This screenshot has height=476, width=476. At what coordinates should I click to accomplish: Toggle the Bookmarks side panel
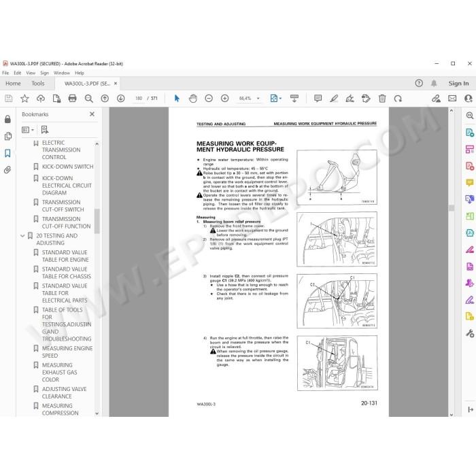tap(7, 153)
